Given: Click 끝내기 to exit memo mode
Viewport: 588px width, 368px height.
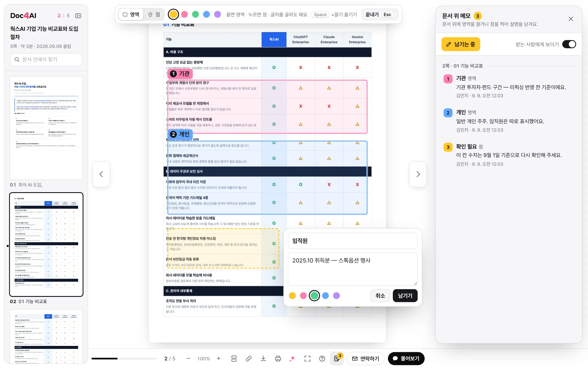Looking at the screenshot, I should pyautogui.click(x=380, y=14).
